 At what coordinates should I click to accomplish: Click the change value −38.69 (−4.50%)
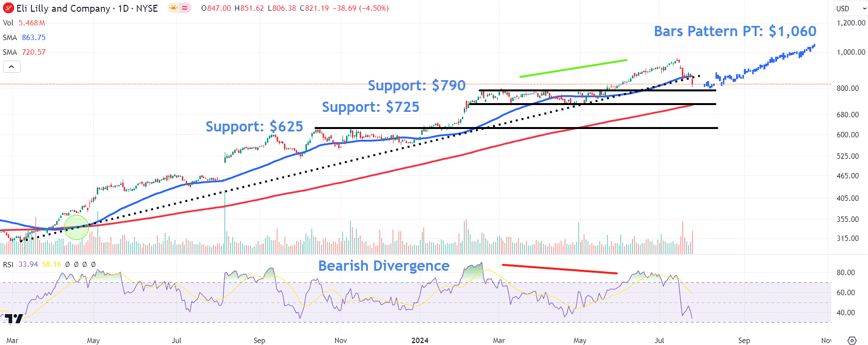click(361, 8)
